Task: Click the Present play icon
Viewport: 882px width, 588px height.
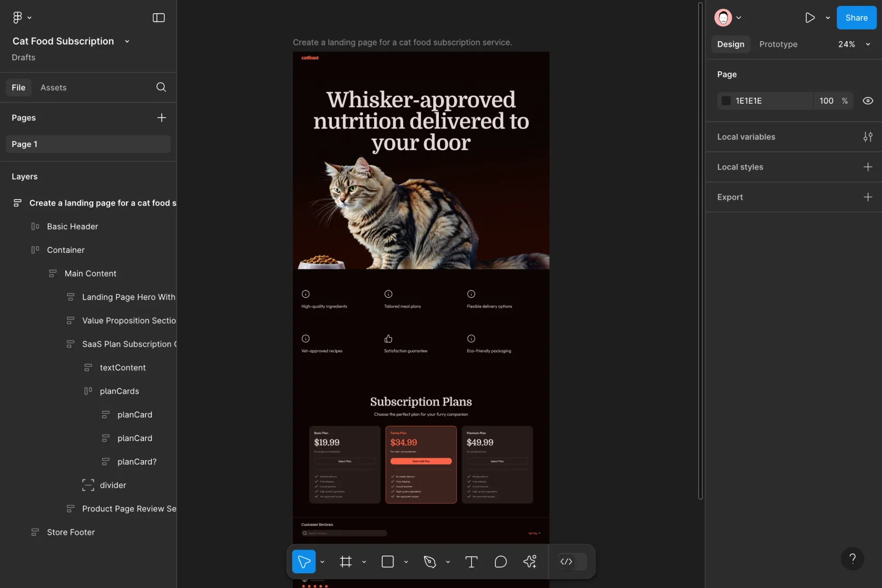Action: tap(810, 18)
